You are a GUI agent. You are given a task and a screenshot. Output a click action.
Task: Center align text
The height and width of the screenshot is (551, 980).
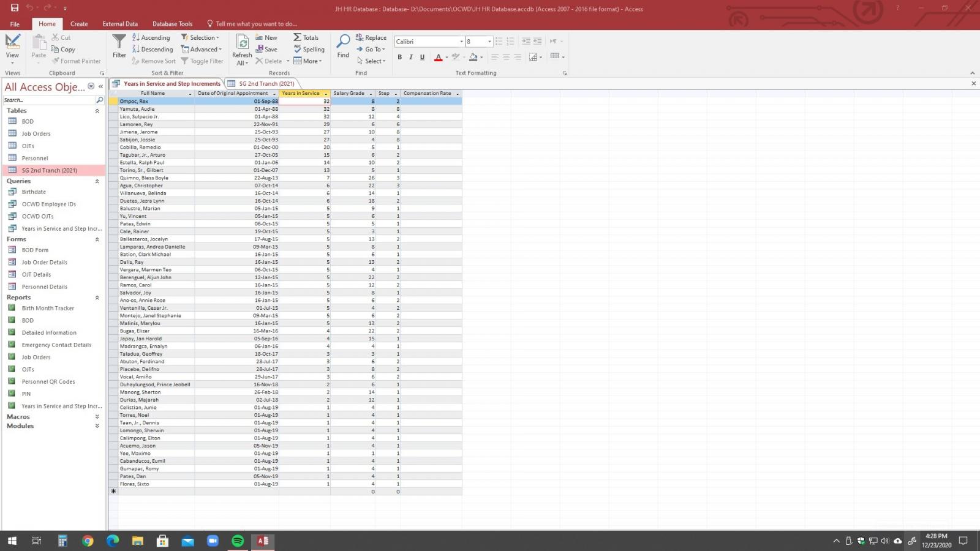506,57
